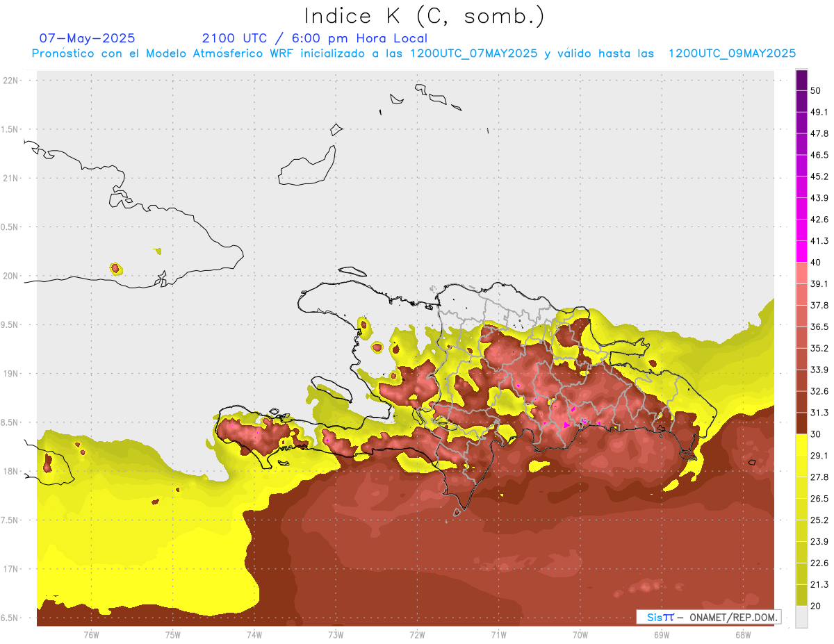Screen dimensions: 834x644
Task: Click the colorbar value "26.5"
Action: pyautogui.click(x=819, y=499)
